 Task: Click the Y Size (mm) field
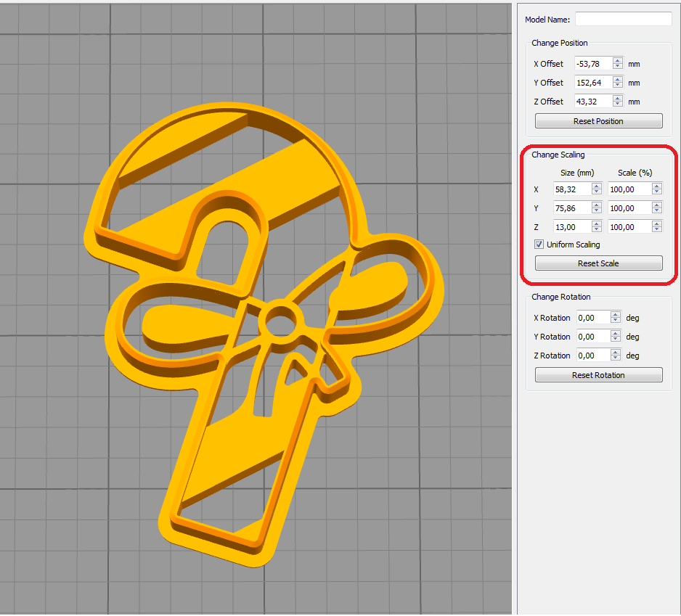(572, 208)
